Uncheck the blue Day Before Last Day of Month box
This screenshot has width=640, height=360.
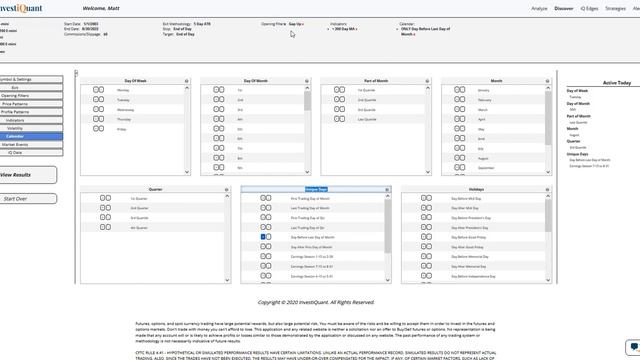[263, 237]
